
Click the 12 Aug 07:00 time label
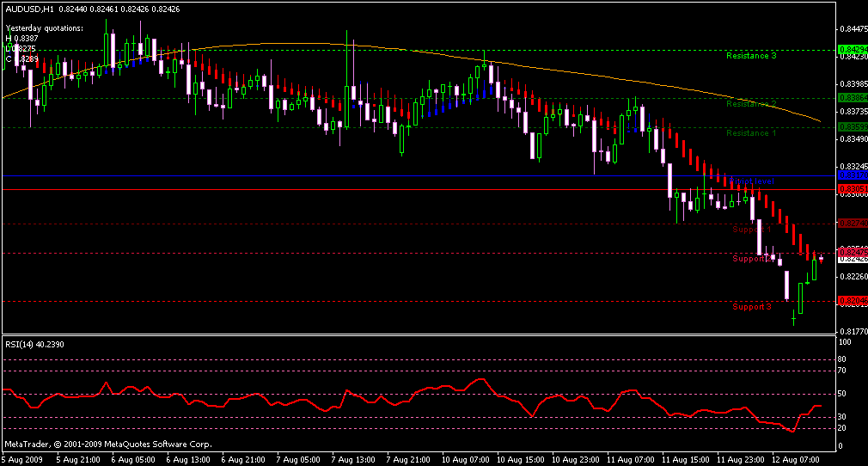click(795, 460)
